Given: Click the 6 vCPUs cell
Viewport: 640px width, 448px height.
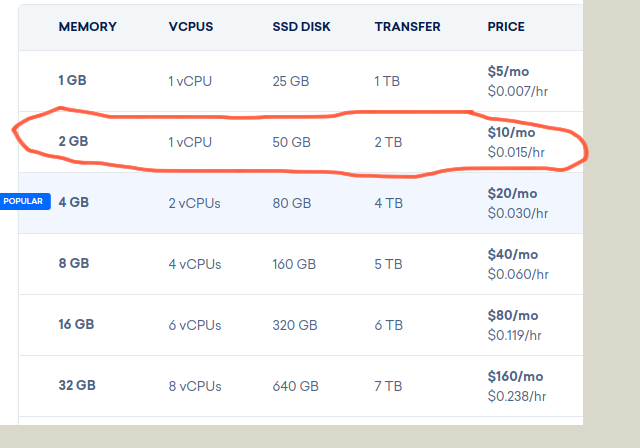Looking at the screenshot, I should pos(195,324).
